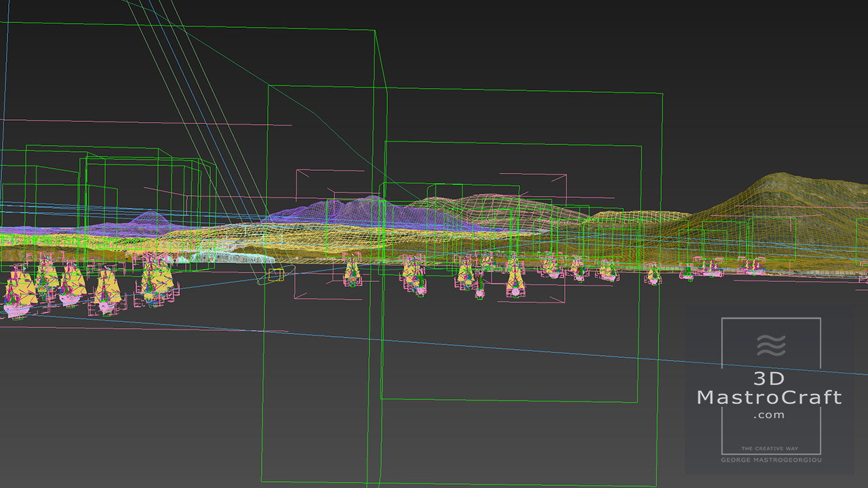The width and height of the screenshot is (868, 488).
Task: Select the light cyan wireframe structure
Action: pyautogui.click(x=231, y=258)
